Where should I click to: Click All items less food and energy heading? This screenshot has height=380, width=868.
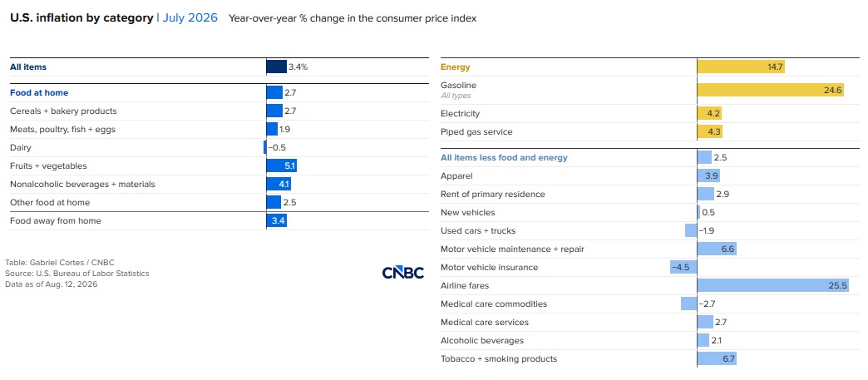pos(504,158)
